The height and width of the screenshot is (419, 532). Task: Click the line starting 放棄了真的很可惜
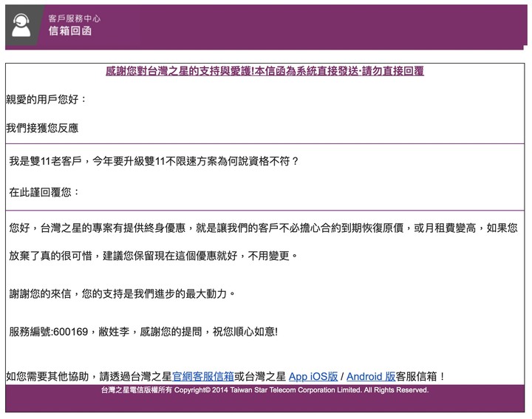click(153, 256)
